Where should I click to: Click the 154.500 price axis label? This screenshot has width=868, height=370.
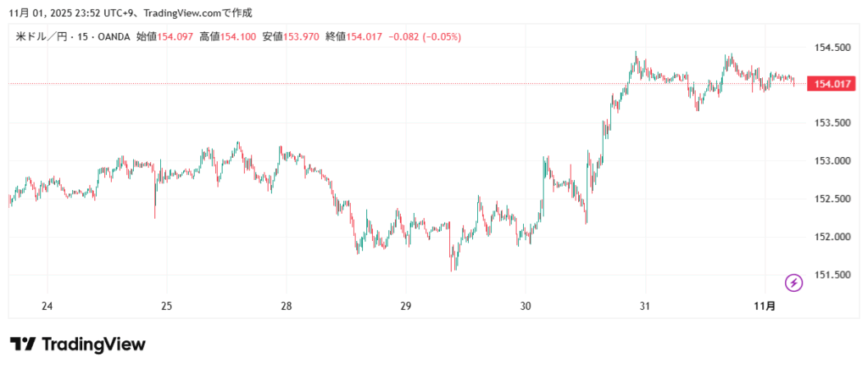830,48
